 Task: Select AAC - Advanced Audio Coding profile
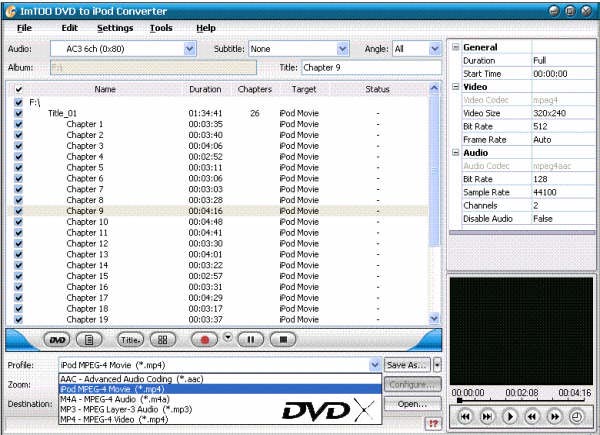[x=220, y=379]
